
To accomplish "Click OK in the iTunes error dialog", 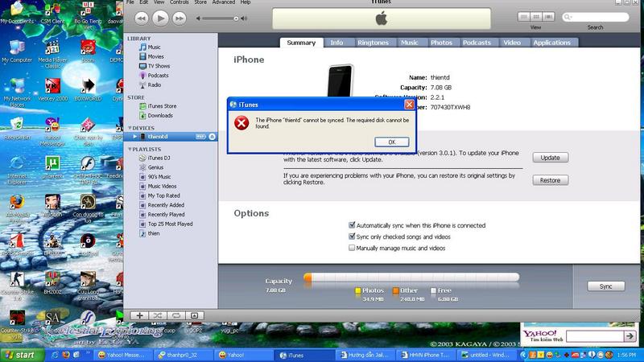I will (x=391, y=142).
